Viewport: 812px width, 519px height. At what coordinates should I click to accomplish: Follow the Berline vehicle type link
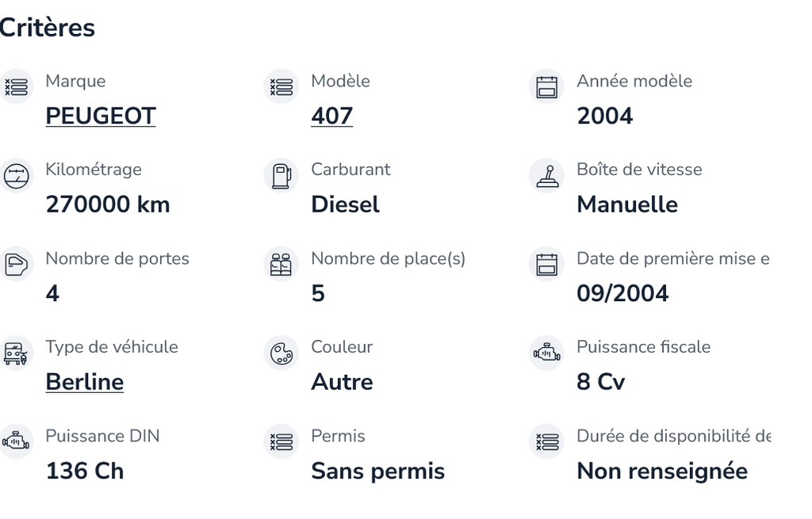point(84,382)
